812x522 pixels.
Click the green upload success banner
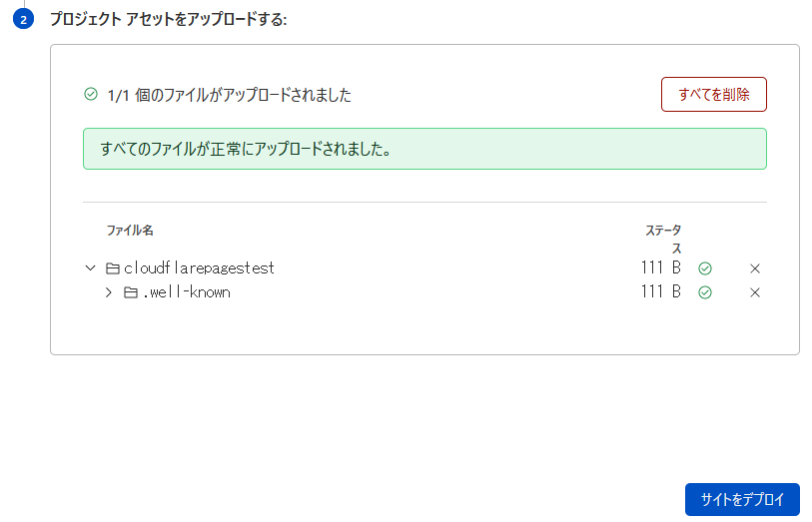click(x=424, y=149)
